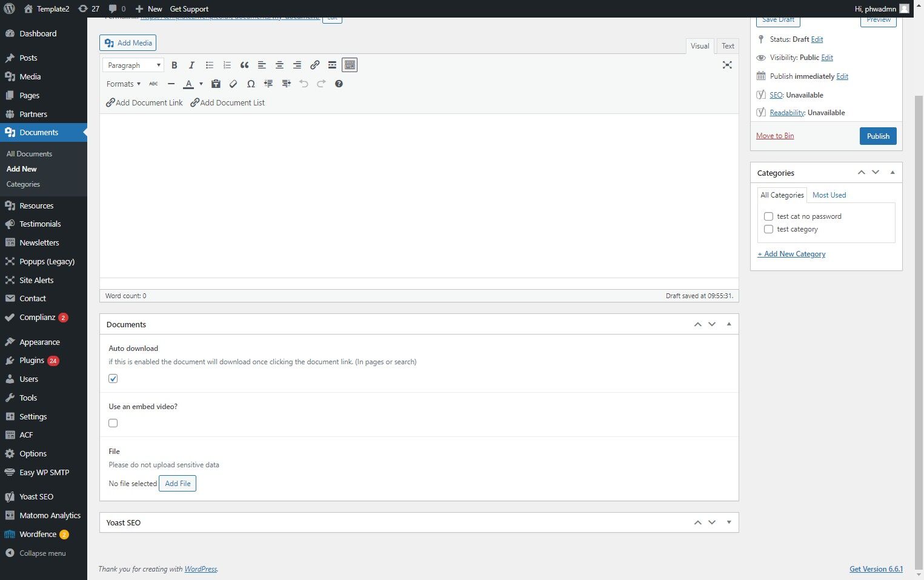The width and height of the screenshot is (924, 580).
Task: Toggle the toolbar kitchen sink button
Action: [350, 65]
